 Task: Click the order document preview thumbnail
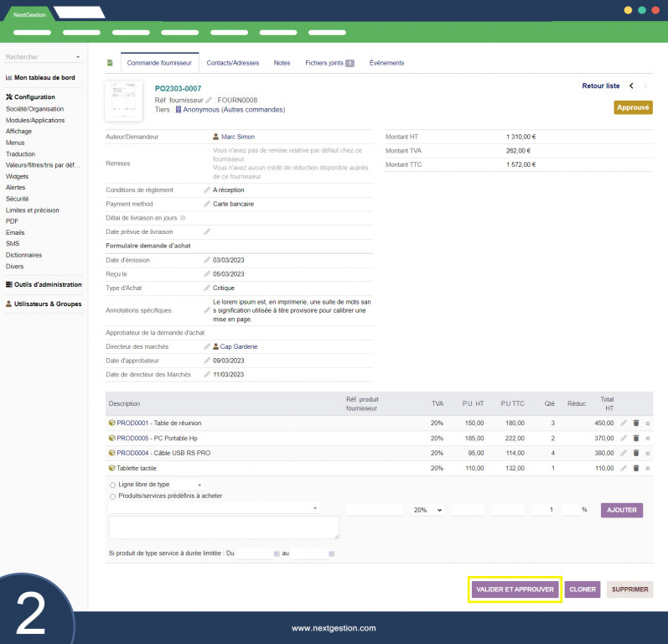point(123,101)
